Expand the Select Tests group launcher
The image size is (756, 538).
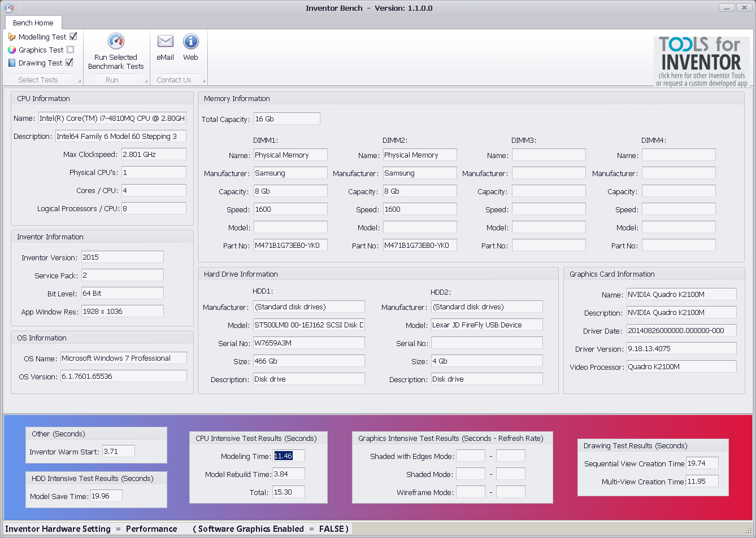coord(79,81)
